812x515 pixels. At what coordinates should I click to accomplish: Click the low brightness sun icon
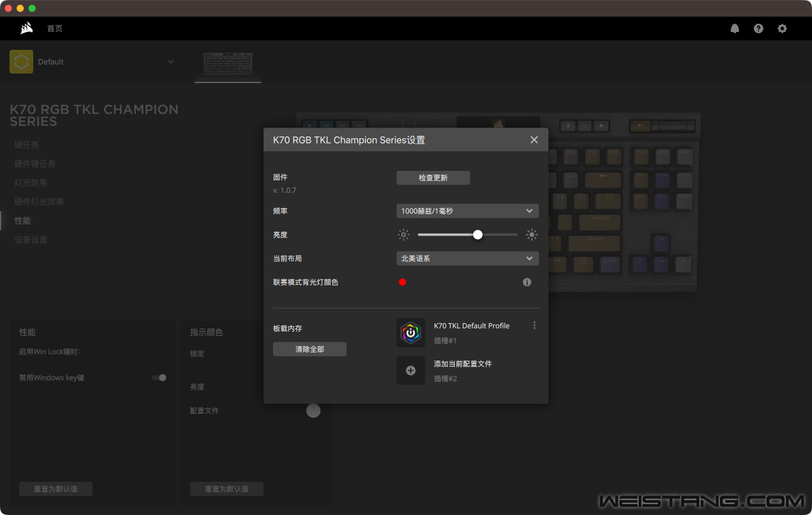pyautogui.click(x=404, y=235)
